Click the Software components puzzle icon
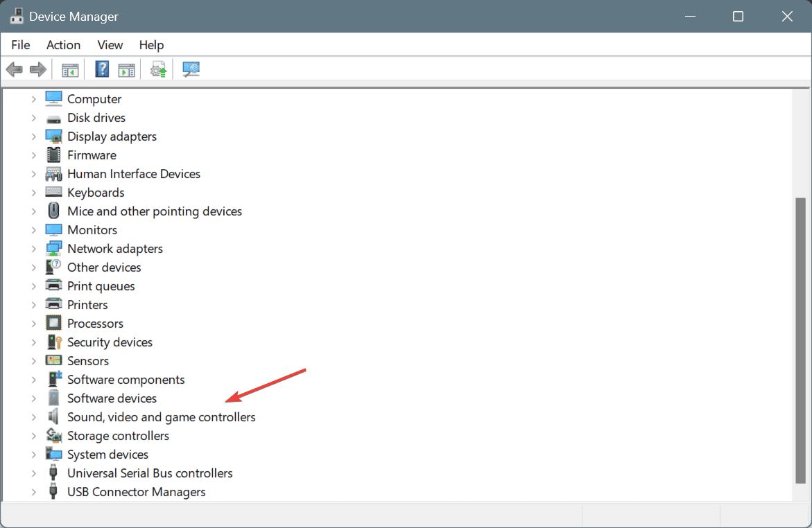Image resolution: width=812 pixels, height=528 pixels. click(54, 380)
